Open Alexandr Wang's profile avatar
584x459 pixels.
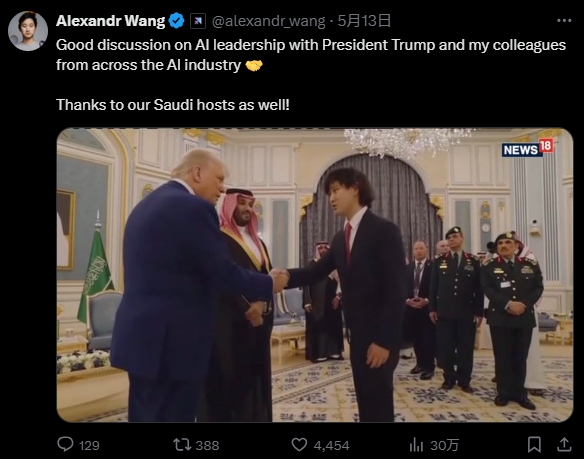[28, 31]
